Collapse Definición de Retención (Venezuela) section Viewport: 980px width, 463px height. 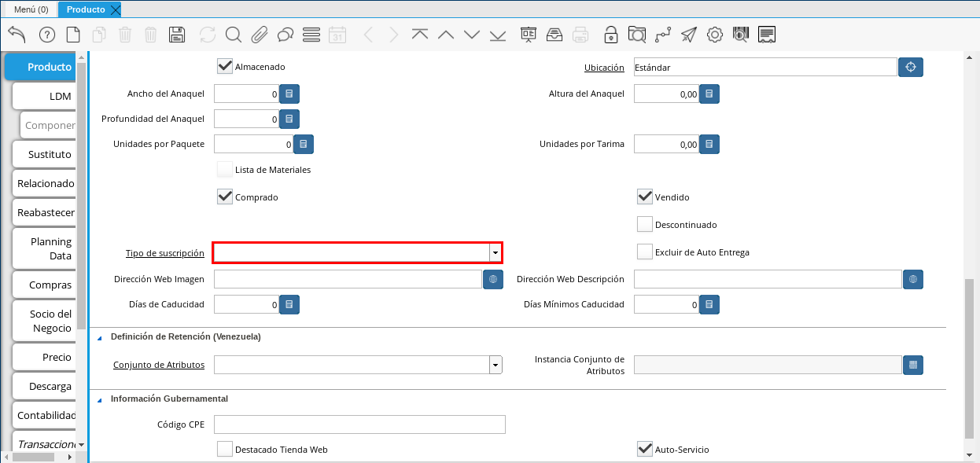click(x=99, y=338)
